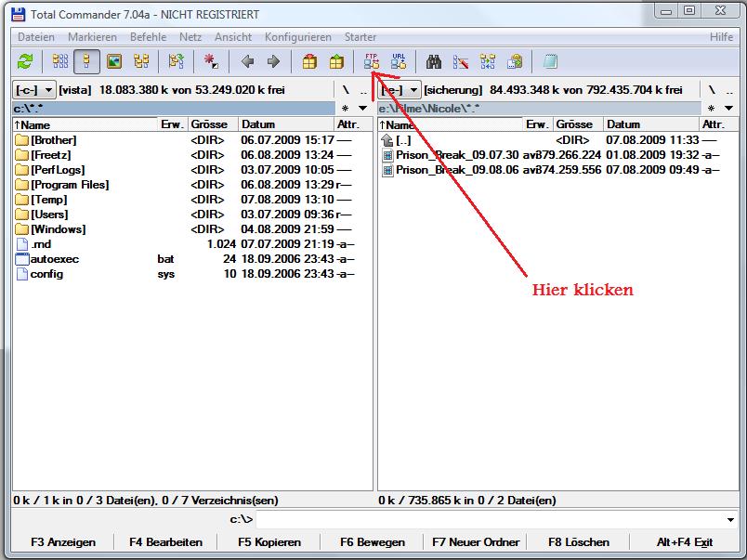Toggle the full details view button
This screenshot has height=560, width=747.
(87, 61)
